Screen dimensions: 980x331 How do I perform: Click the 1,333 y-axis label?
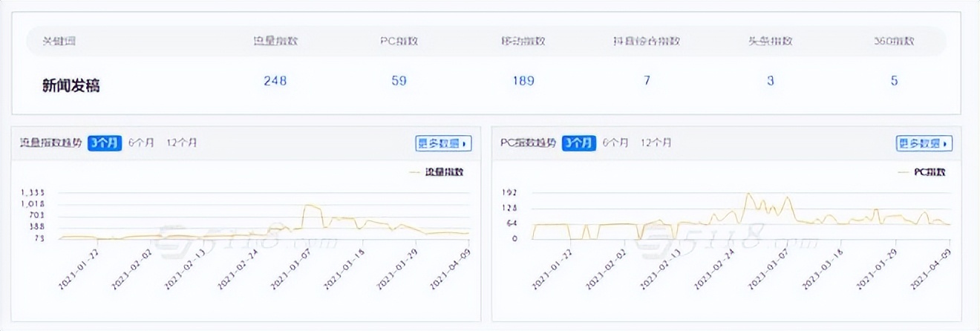[33, 193]
